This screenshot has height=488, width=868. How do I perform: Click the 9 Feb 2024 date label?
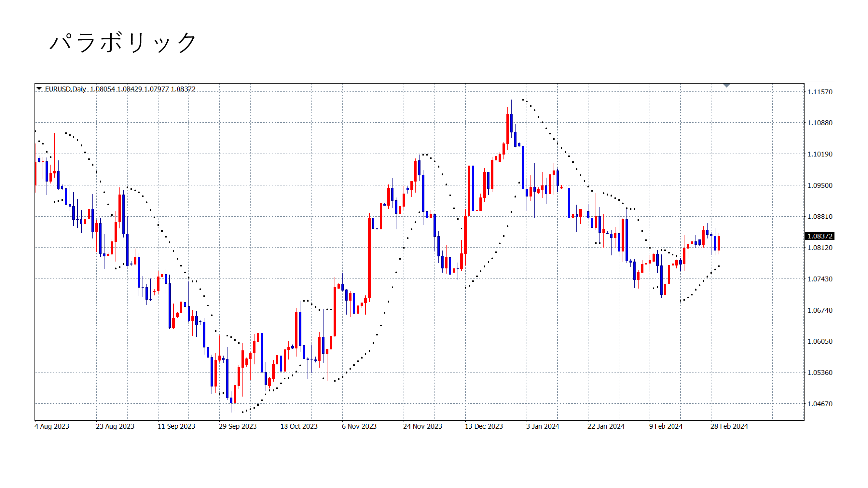click(666, 427)
